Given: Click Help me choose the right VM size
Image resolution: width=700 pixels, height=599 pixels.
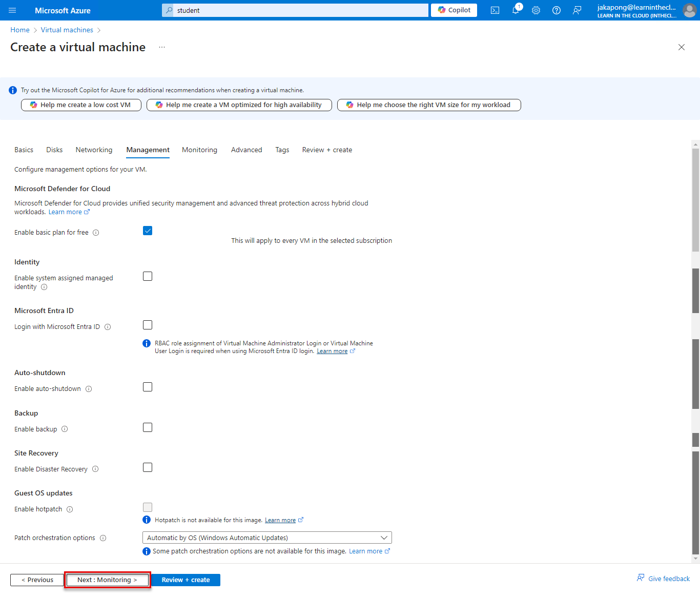Looking at the screenshot, I should click(429, 105).
